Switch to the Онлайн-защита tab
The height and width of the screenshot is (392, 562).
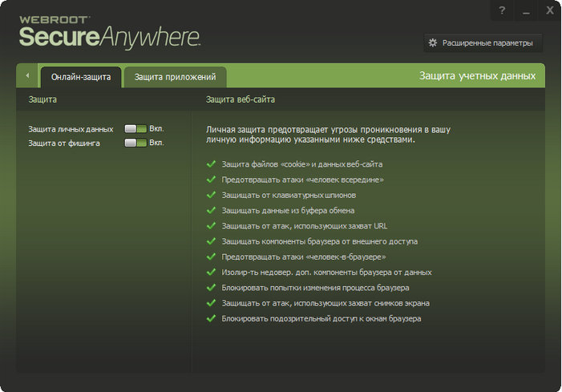(81, 77)
